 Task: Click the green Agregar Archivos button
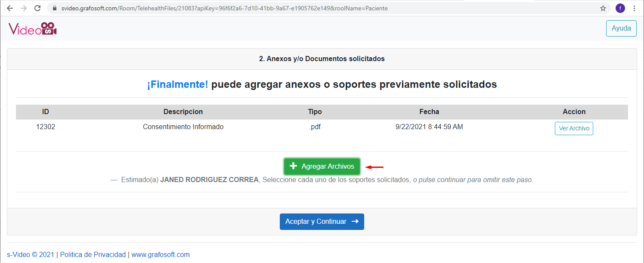click(x=322, y=167)
